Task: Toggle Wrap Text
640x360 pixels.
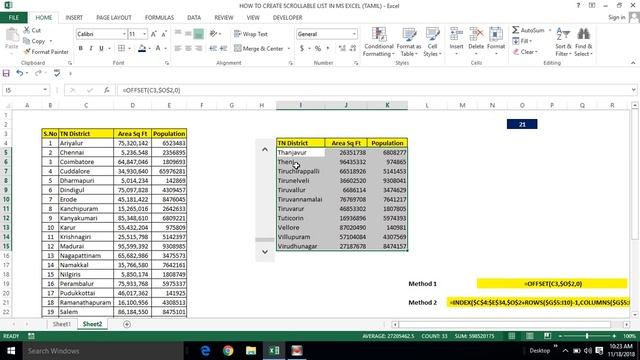Action: coord(251,34)
